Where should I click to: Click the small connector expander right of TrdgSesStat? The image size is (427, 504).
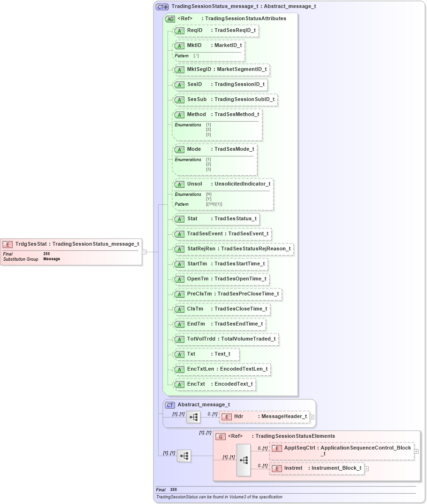tap(144, 251)
